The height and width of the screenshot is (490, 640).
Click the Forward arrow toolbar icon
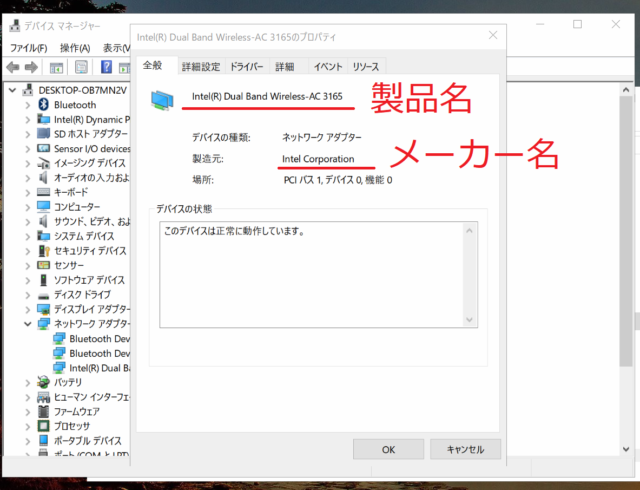31,67
